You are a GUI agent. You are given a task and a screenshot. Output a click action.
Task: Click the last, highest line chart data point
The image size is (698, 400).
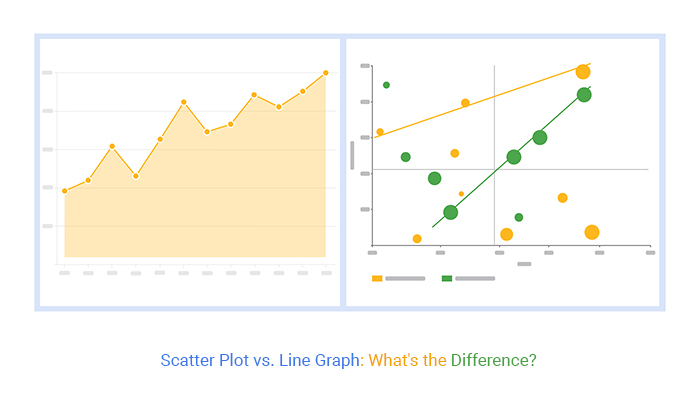coord(326,73)
